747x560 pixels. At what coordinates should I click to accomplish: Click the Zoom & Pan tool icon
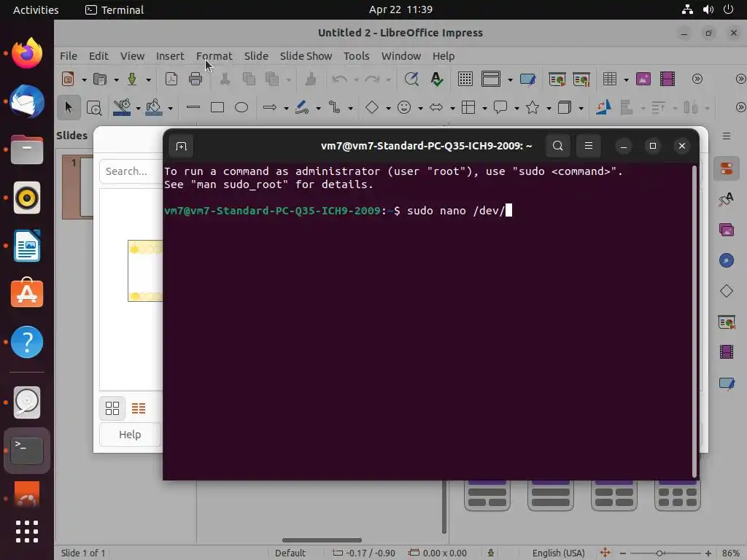pyautogui.click(x=94, y=108)
